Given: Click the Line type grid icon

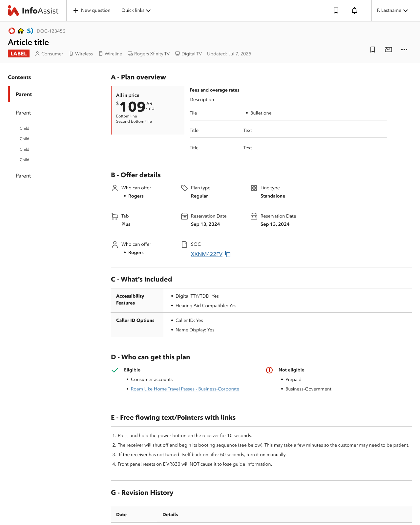Looking at the screenshot, I should coord(254,188).
